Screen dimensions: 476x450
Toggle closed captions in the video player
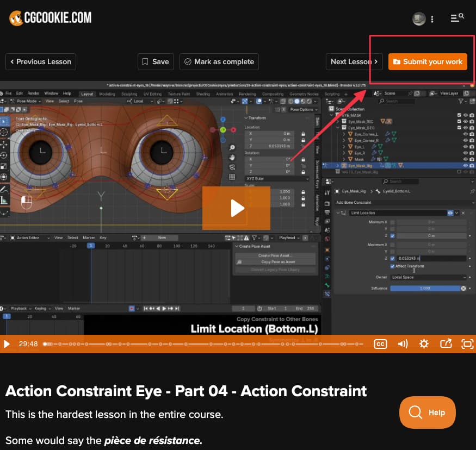click(x=380, y=344)
